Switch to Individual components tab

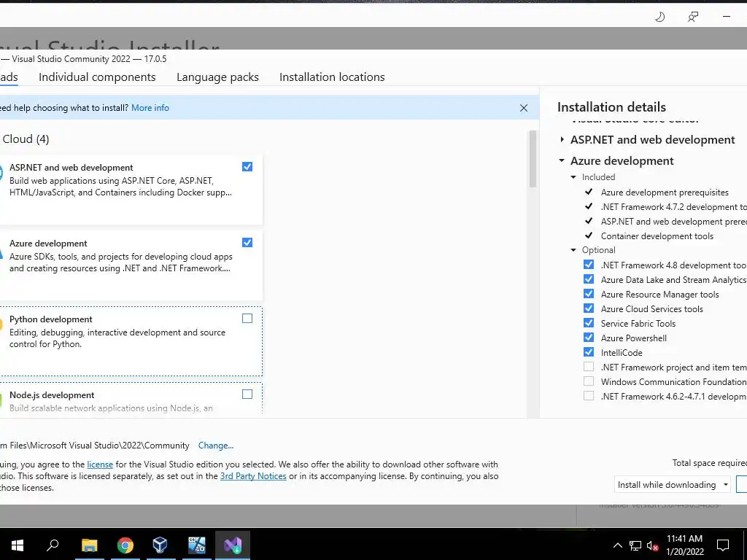click(97, 77)
